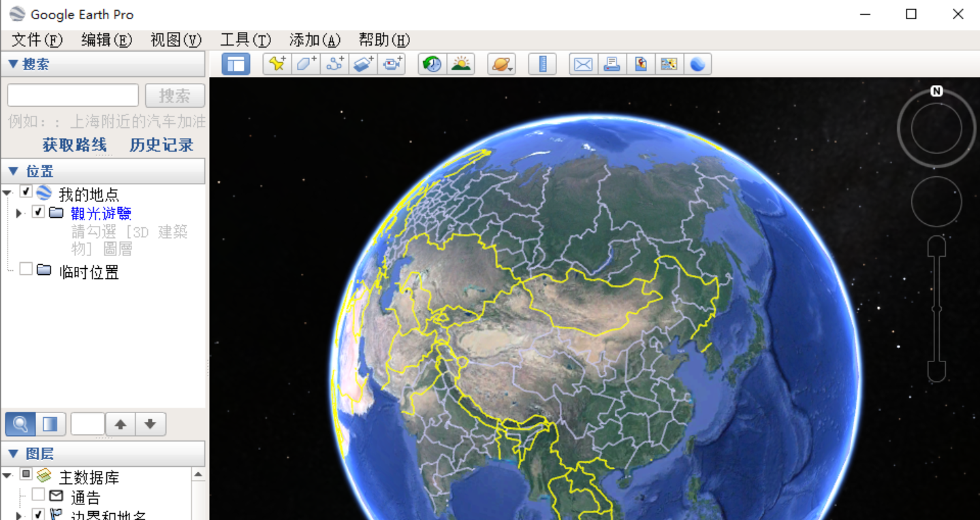980x520 pixels.
Task: Open the blue gradient transparency icon
Action: (x=50, y=424)
